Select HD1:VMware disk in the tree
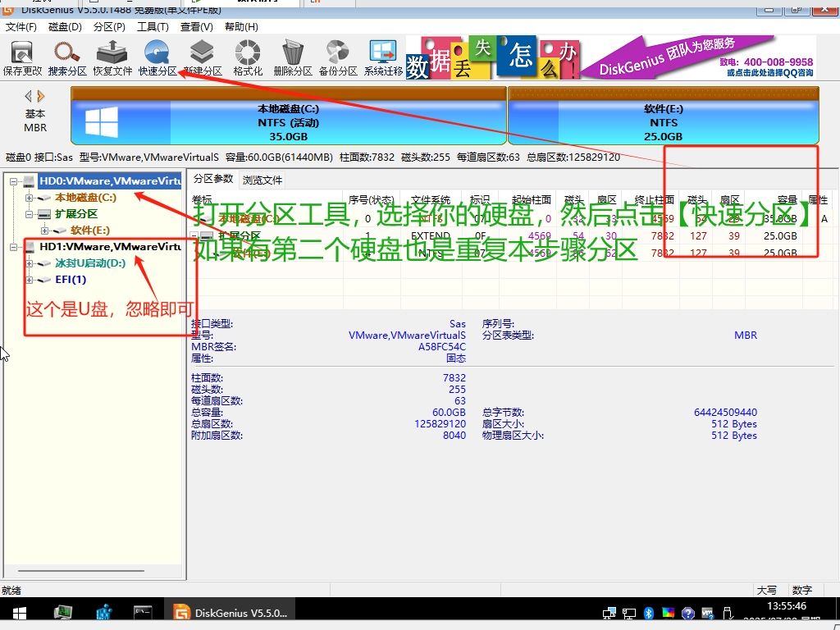This screenshot has width=840, height=630. [x=110, y=246]
